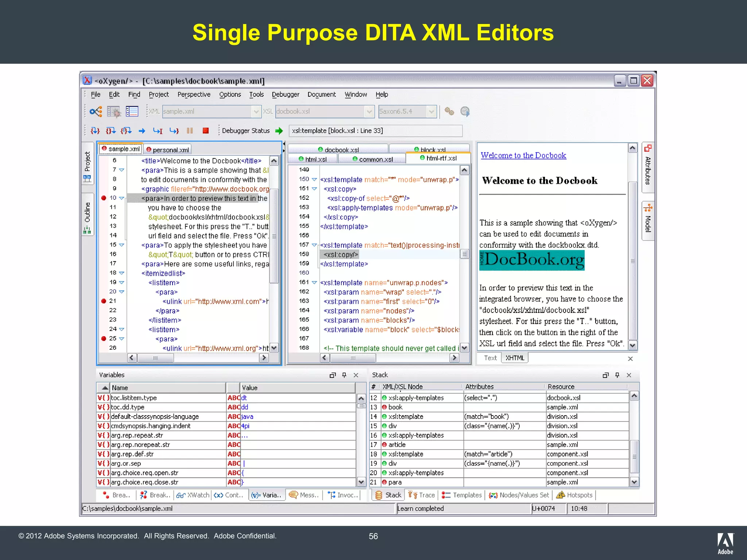Click the Welcome to the Docbook link
Viewport: 747px width, 560px height.
[x=523, y=155]
